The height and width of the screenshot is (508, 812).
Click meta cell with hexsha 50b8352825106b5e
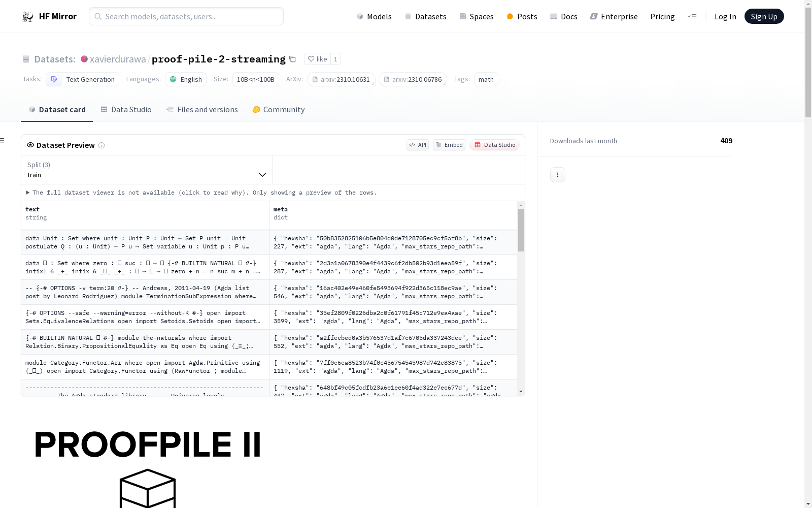(393, 242)
